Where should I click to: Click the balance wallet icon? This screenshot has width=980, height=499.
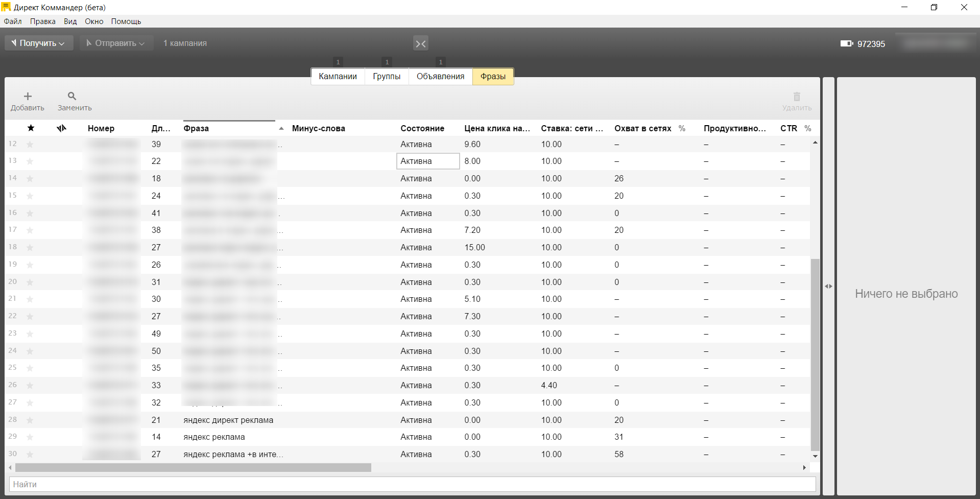pyautogui.click(x=846, y=44)
